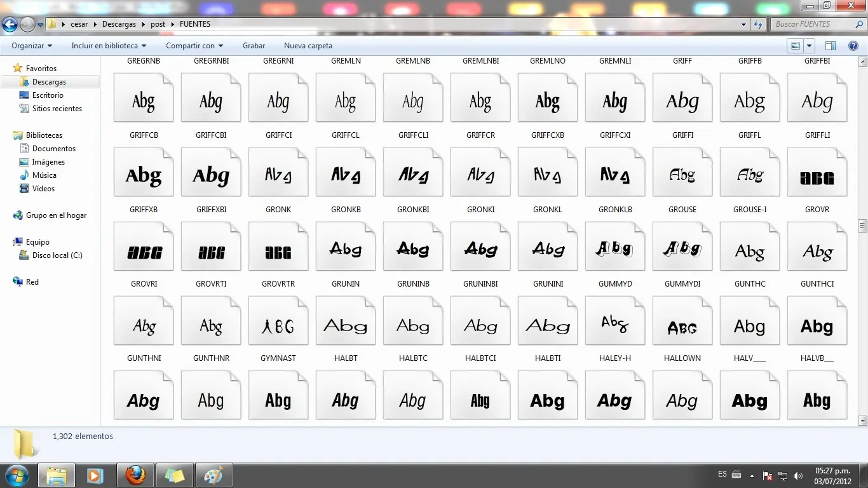This screenshot has height=488, width=868.
Task: Open Incluir en biblioteca dropdown
Action: (x=109, y=46)
